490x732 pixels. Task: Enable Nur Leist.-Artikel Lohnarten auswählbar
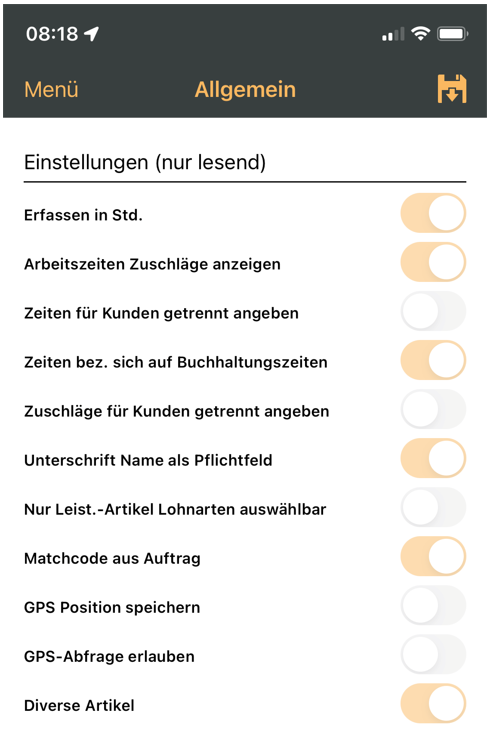[433, 507]
